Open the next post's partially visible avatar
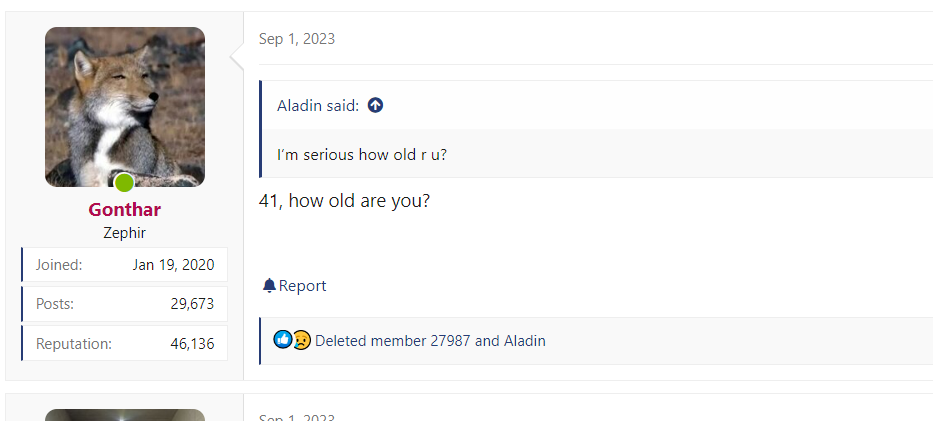 [x=125, y=415]
